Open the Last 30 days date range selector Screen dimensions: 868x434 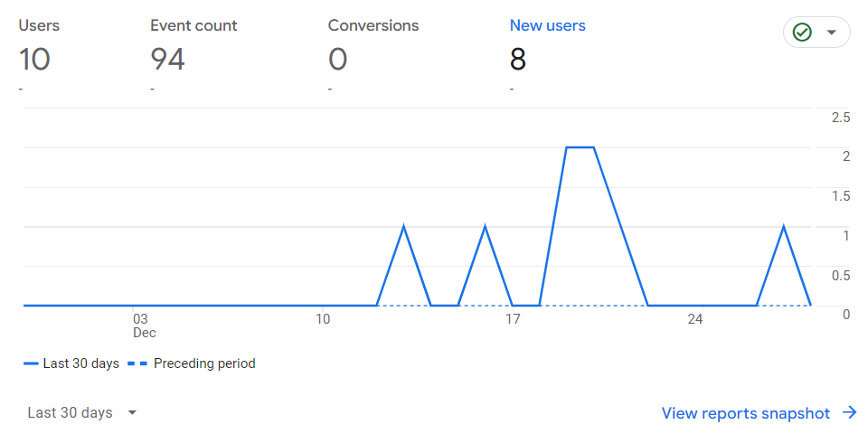tap(71, 412)
